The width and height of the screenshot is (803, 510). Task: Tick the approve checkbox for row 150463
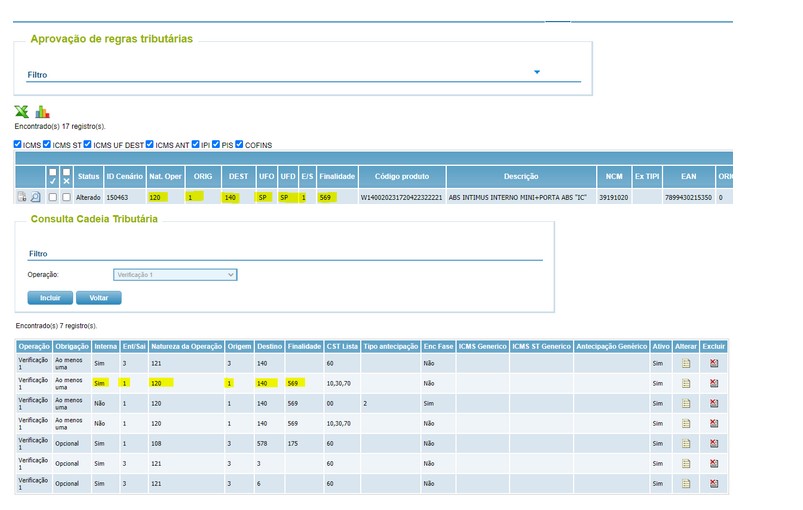53,197
